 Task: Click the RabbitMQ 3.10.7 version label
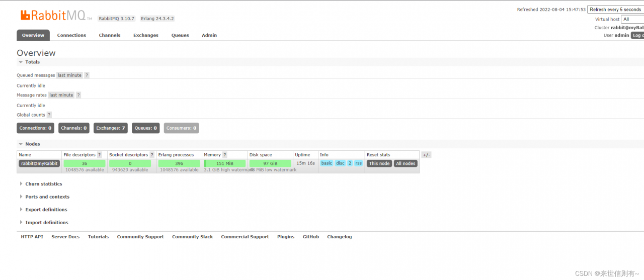tap(117, 19)
